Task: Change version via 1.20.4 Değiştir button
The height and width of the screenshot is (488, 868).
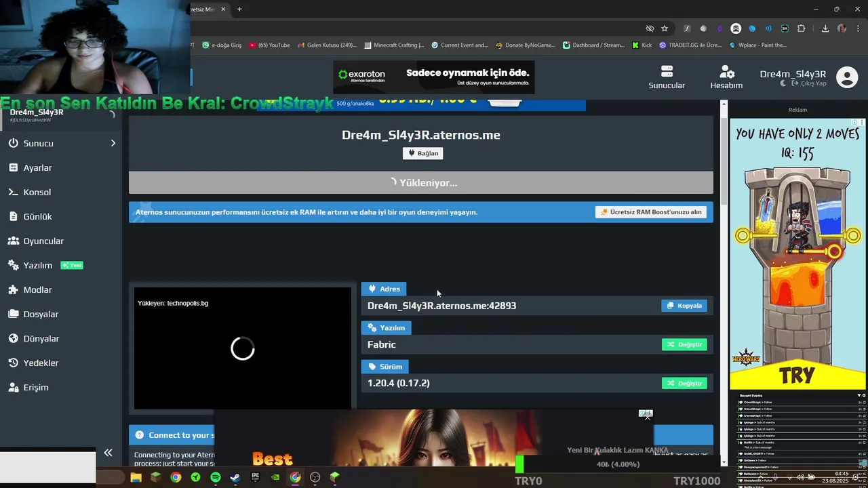Action: (x=684, y=383)
